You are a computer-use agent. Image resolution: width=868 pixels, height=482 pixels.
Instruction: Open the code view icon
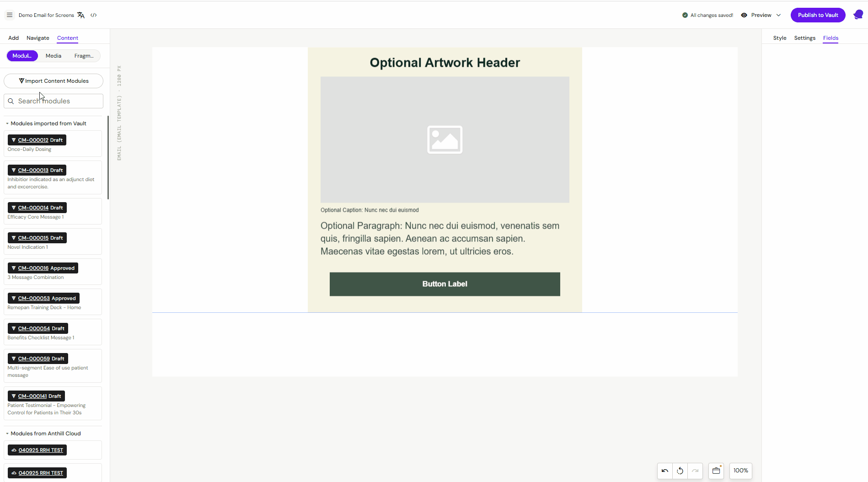click(x=94, y=15)
